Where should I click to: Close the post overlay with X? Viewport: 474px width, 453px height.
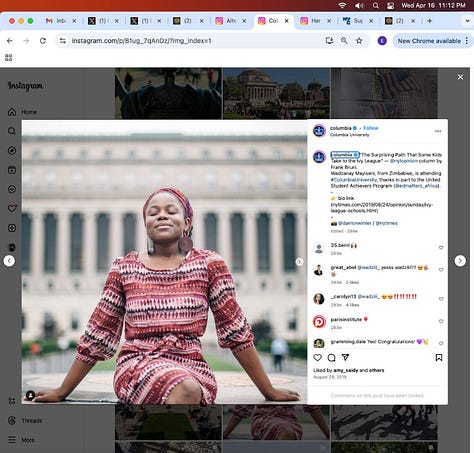(x=460, y=77)
